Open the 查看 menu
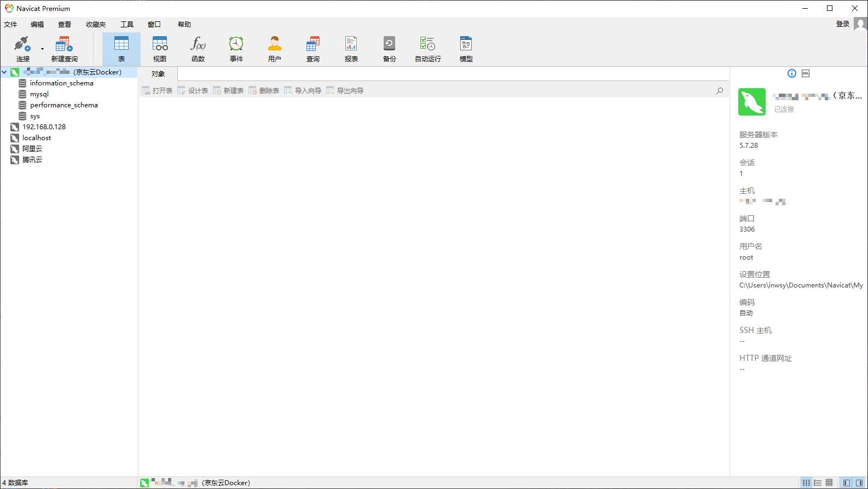This screenshot has width=868, height=489. click(65, 24)
